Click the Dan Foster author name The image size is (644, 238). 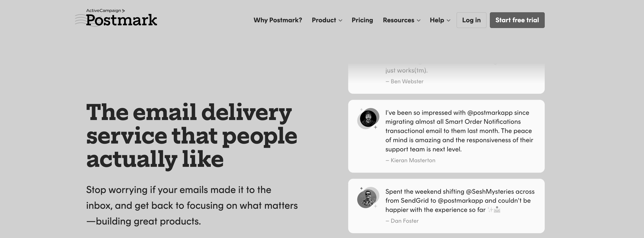(404, 221)
